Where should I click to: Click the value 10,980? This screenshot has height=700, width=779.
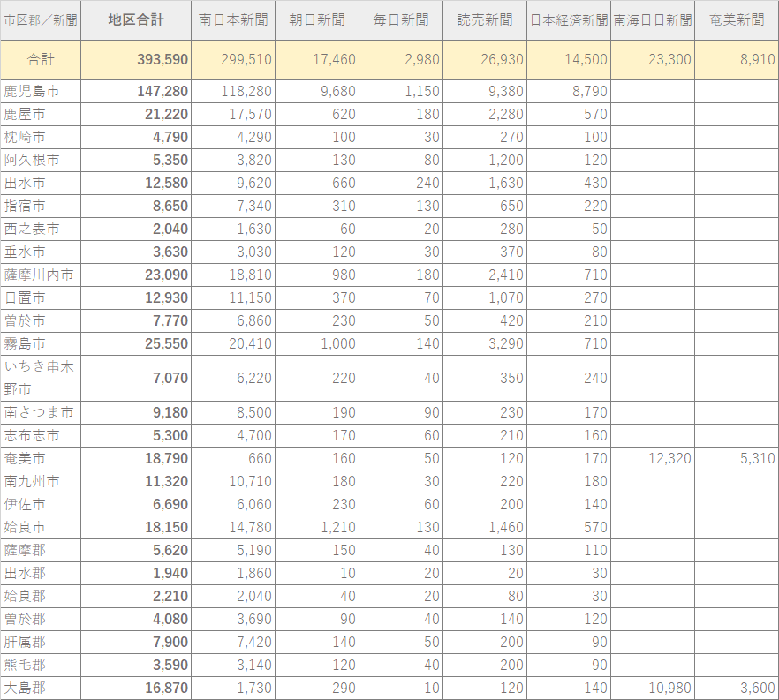670,688
